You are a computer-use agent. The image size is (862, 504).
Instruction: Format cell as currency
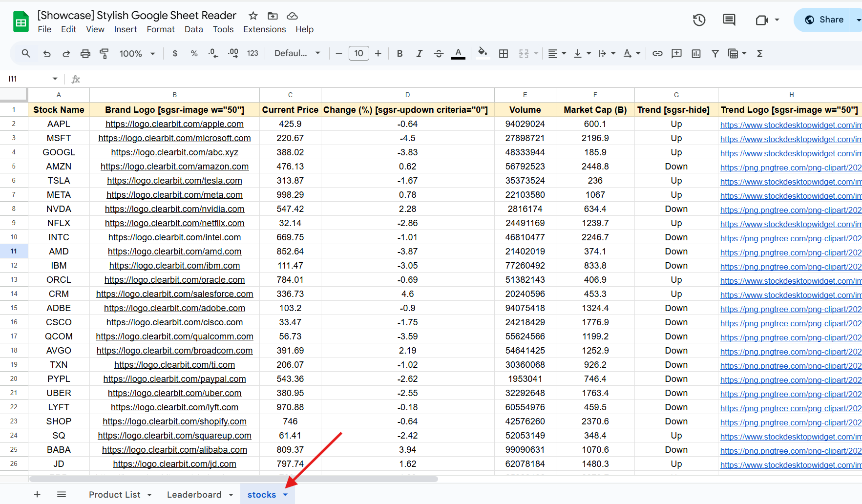click(175, 53)
